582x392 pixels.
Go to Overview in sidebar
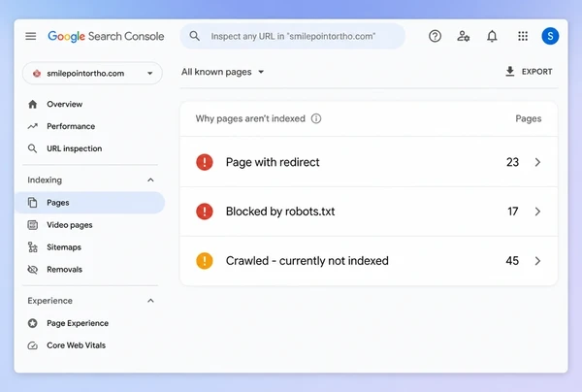click(x=65, y=105)
